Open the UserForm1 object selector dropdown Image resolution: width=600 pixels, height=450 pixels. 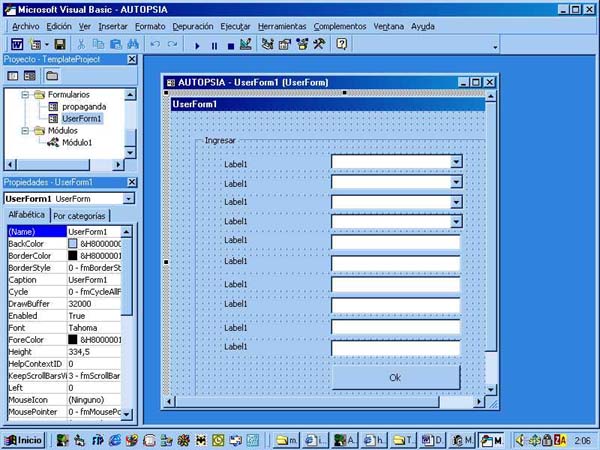(x=126, y=199)
